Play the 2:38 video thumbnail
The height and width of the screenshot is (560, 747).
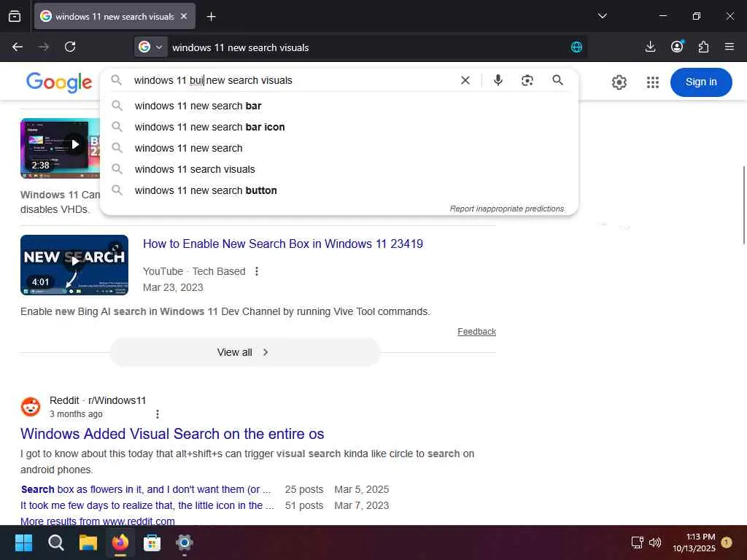tap(60, 148)
